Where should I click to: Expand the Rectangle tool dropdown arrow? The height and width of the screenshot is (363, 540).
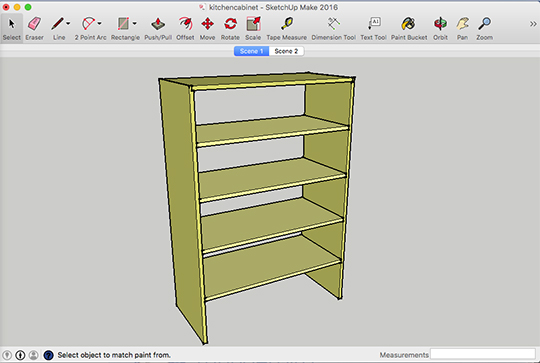point(135,23)
